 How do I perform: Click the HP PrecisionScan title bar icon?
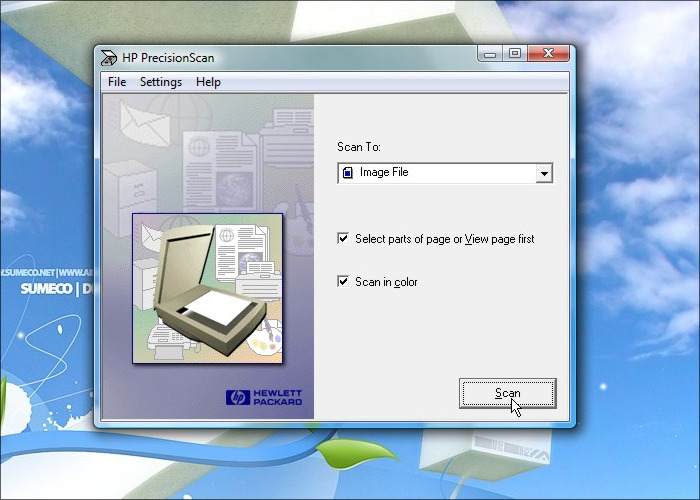pyautogui.click(x=109, y=57)
